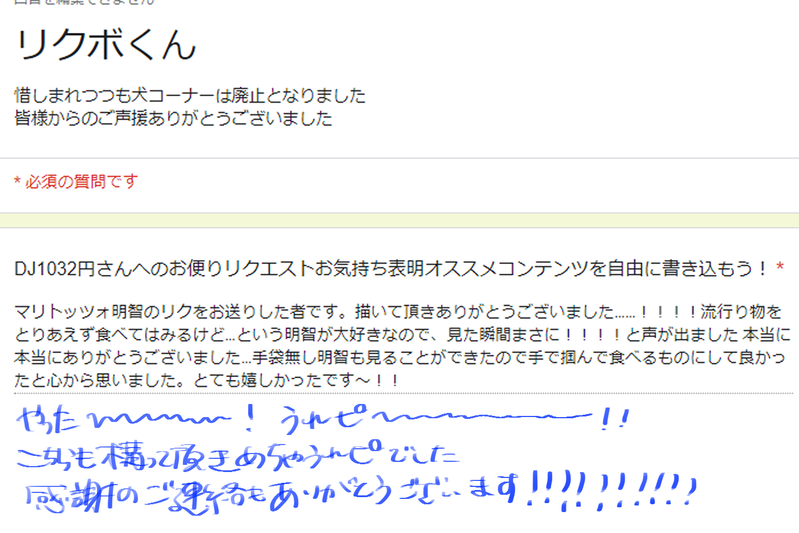Select the description line about 犬コーナー廃止
This screenshot has width=799, height=533.
[x=190, y=95]
